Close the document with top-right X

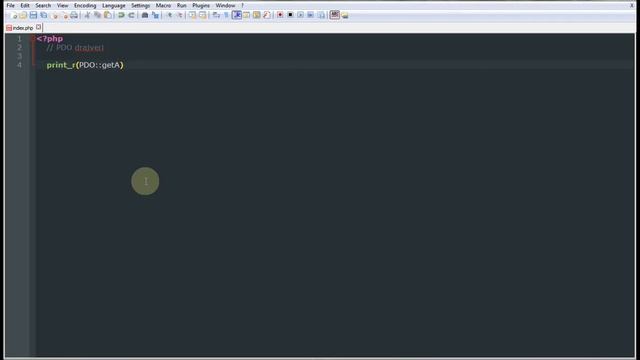point(632,5)
